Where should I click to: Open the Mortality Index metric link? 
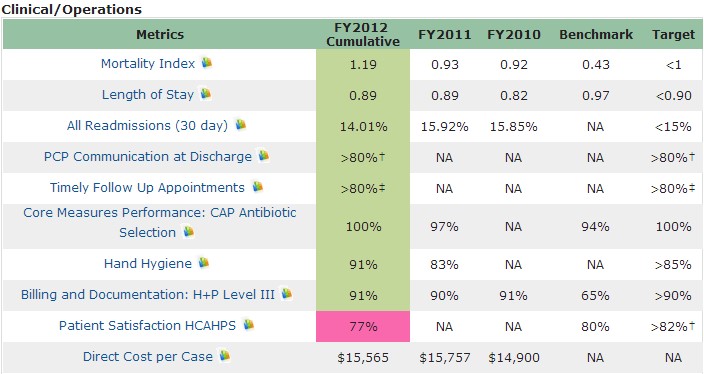click(x=148, y=64)
